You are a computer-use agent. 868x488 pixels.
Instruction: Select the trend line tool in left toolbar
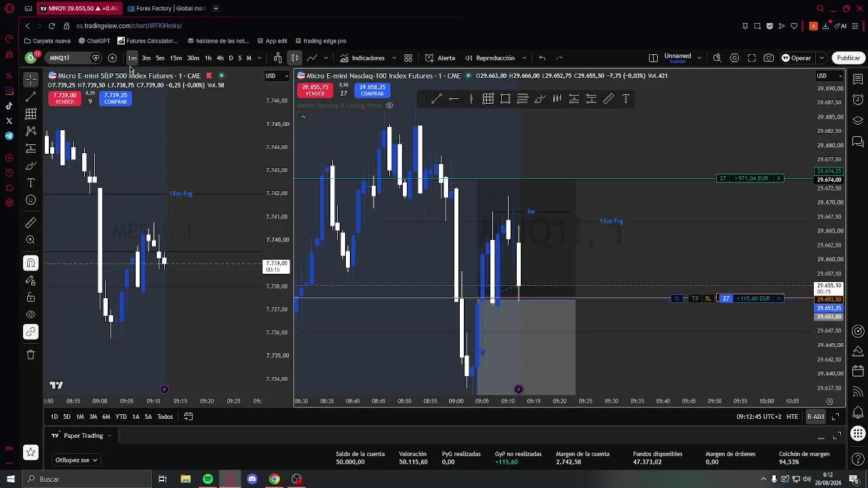point(31,97)
